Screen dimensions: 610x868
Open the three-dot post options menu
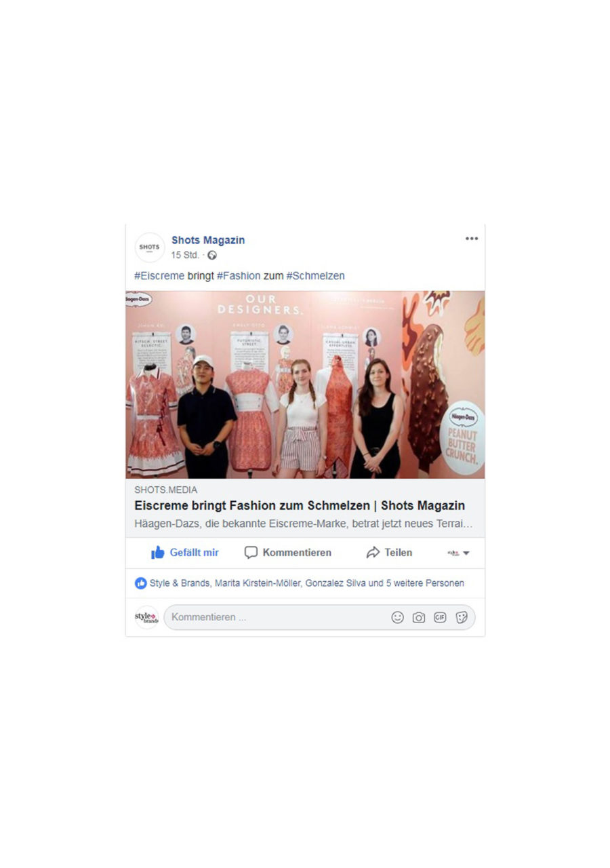click(472, 239)
